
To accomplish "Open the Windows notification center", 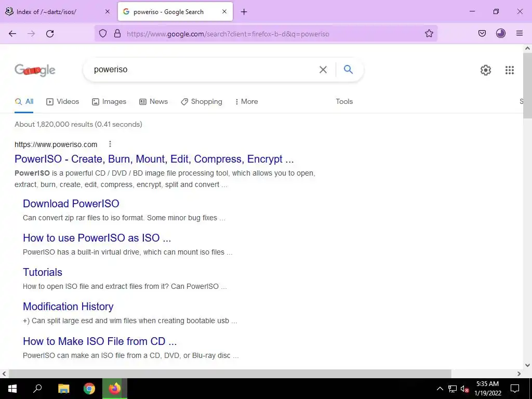I will [515, 389].
